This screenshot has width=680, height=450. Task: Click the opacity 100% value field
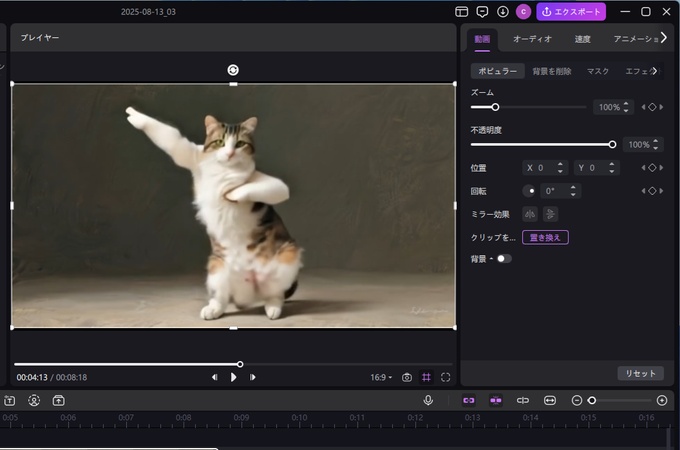[638, 144]
